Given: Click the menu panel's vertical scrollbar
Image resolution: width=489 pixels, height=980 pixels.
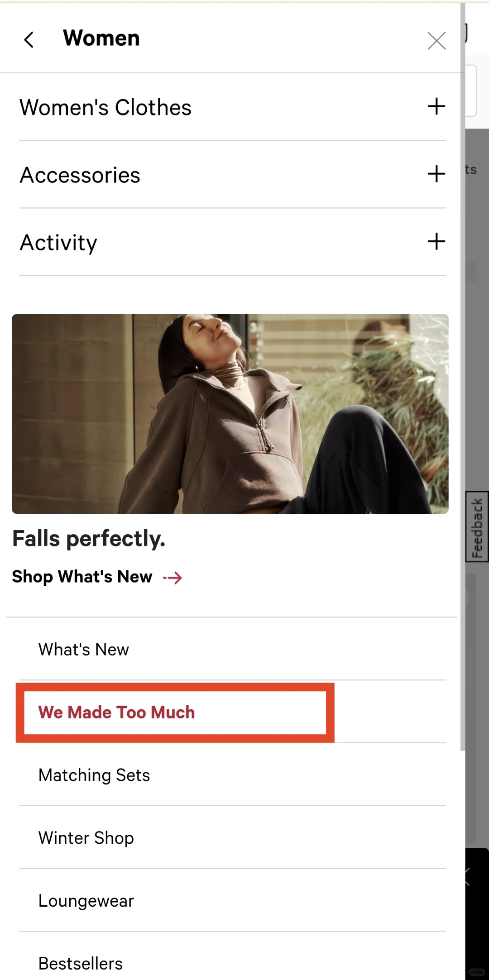Looking at the screenshot, I should (462, 377).
